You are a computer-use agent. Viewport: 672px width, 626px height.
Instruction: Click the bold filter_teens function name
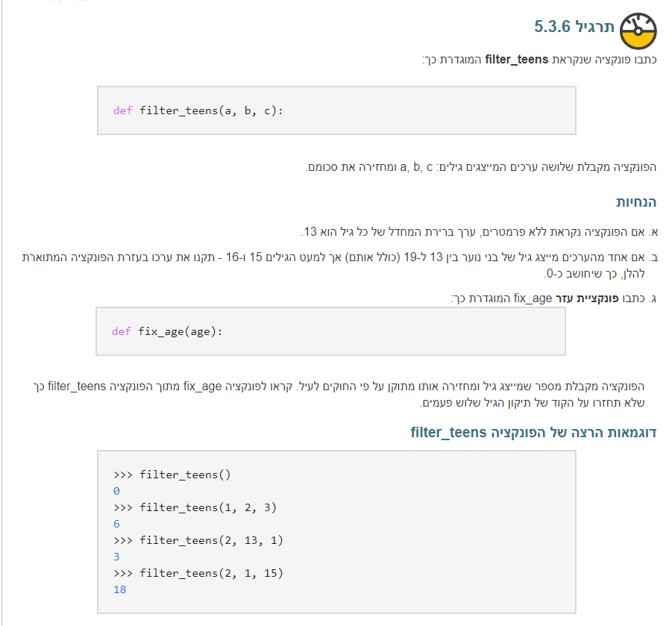click(516, 59)
